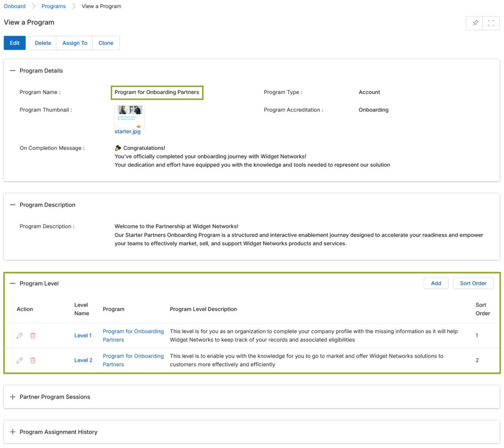Screen dimensions: 504x448
Task: Expand the Partner Program Sessions section
Action: point(12,397)
